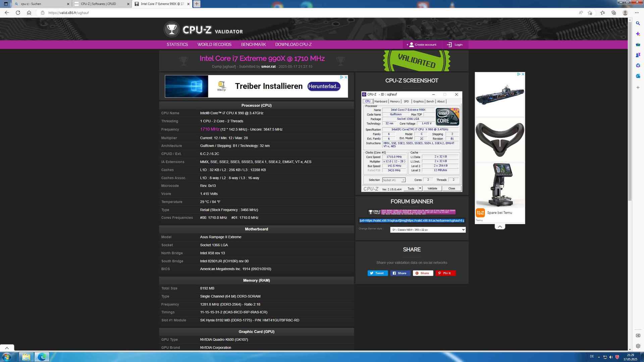Open the Outlook sidebar icon
Screen dimensions: 644x362
click(638, 76)
